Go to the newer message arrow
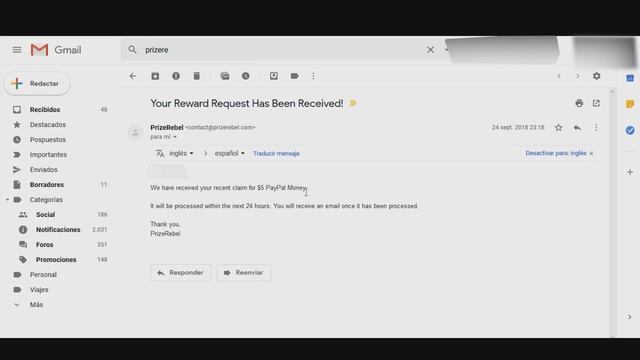The height and width of the screenshot is (360, 640). pos(559,76)
